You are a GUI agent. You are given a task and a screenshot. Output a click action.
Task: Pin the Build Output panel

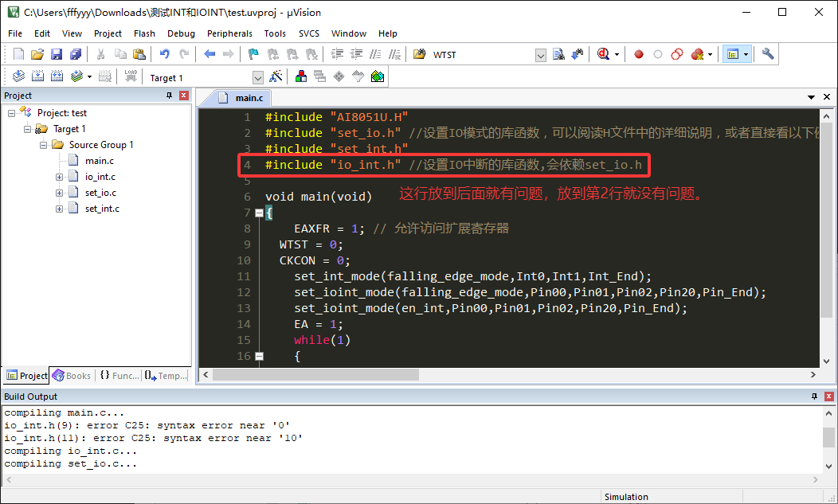(814, 396)
